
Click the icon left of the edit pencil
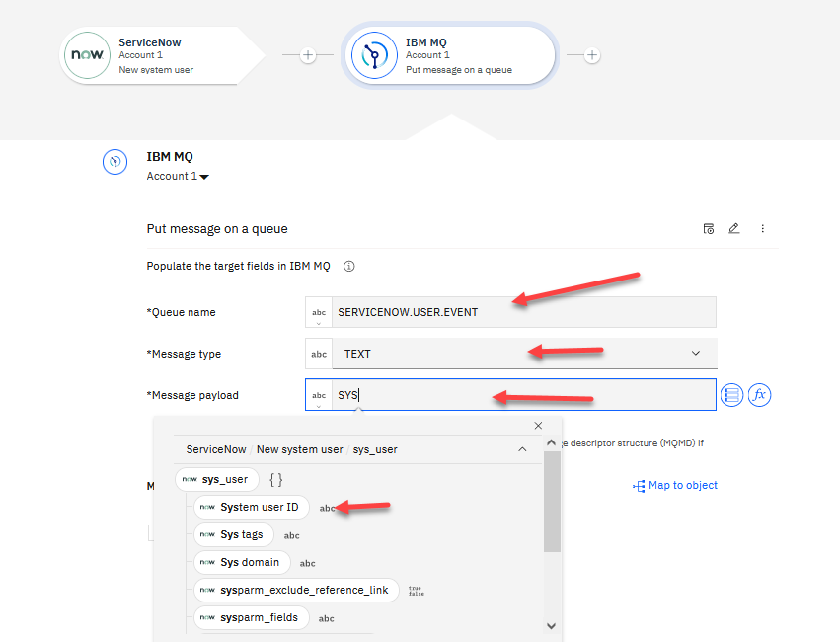pos(708,228)
